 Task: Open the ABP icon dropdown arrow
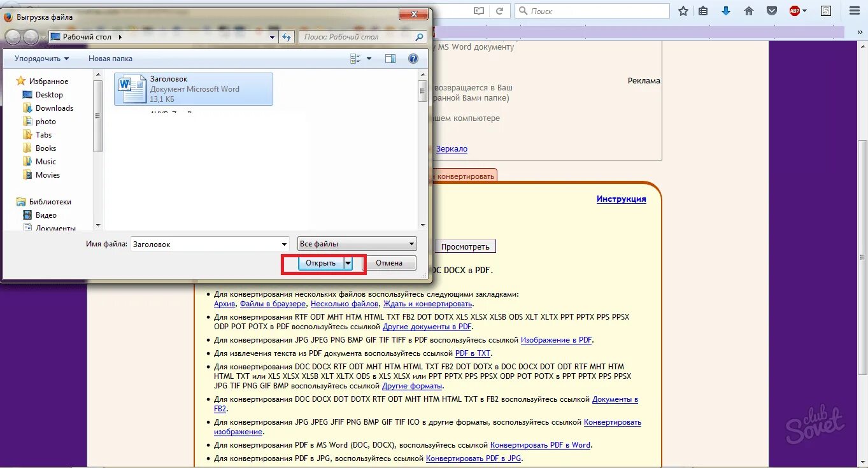(804, 11)
